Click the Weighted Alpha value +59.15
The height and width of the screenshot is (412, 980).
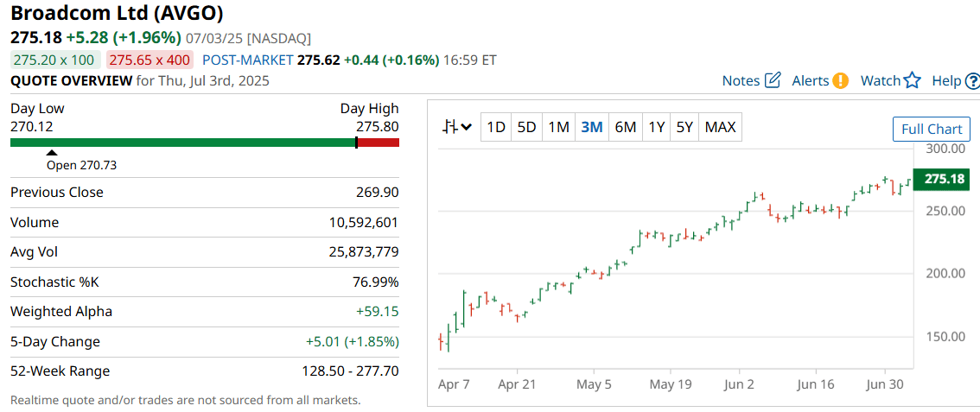pos(379,312)
